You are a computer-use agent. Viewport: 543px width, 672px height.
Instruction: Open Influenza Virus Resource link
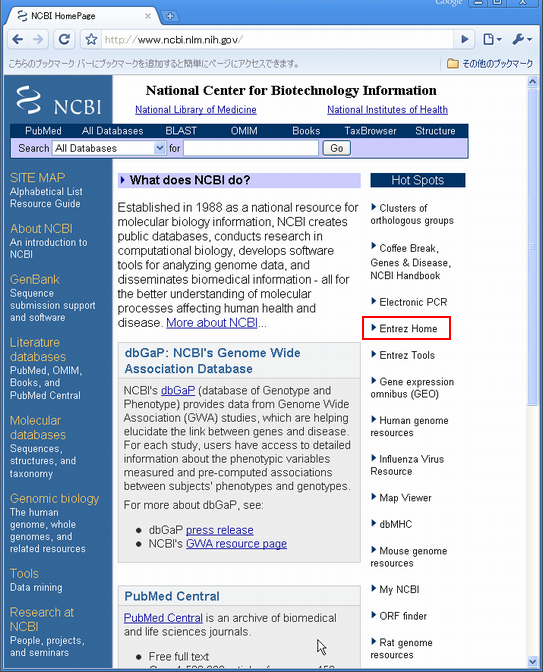407,465
